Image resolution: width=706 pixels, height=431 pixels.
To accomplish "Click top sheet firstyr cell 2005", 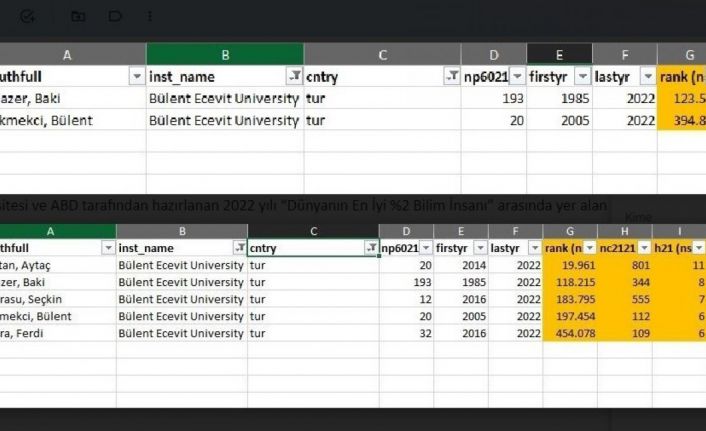I will pyautogui.click(x=559, y=120).
